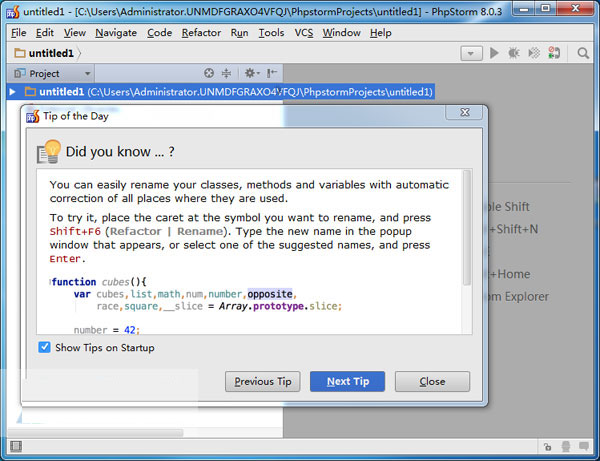The width and height of the screenshot is (600, 461).
Task: Click the Run play icon in toolbar
Action: [494, 53]
